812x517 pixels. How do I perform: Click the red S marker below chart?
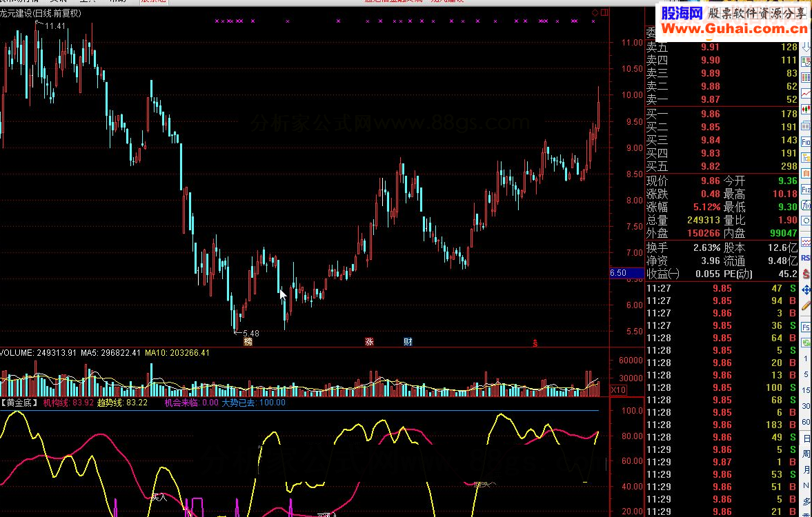pyautogui.click(x=535, y=343)
